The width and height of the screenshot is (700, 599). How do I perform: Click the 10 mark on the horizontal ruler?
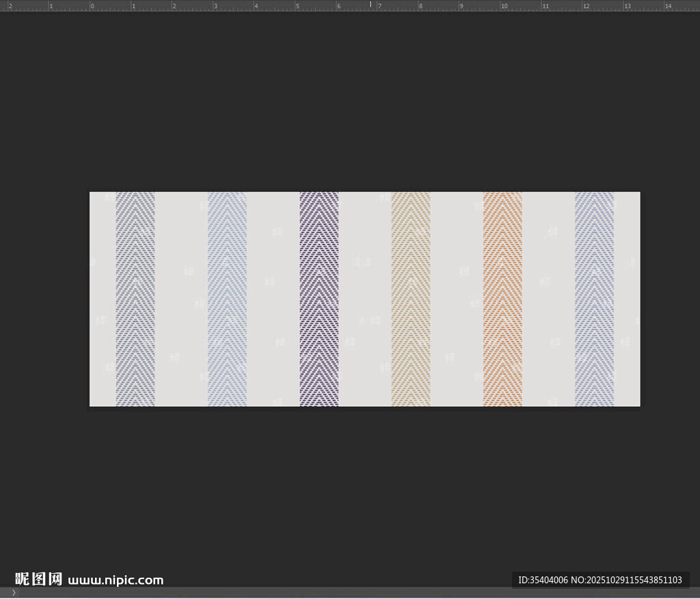503,5
